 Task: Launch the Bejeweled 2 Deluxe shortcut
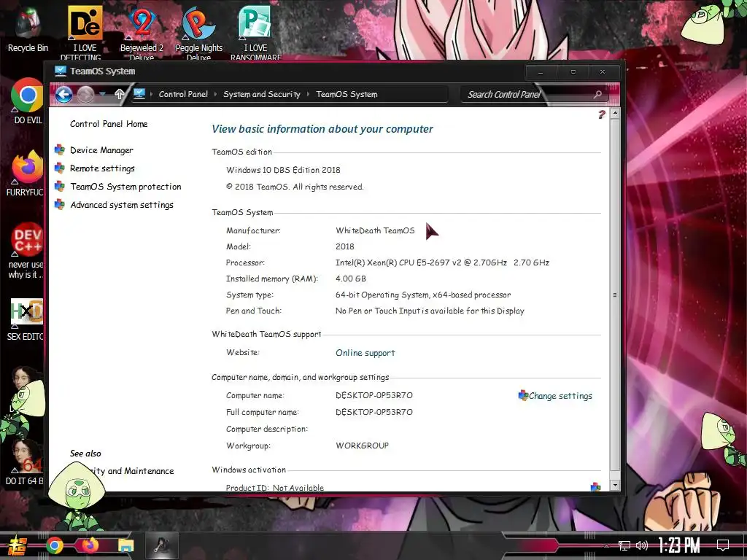click(x=142, y=32)
